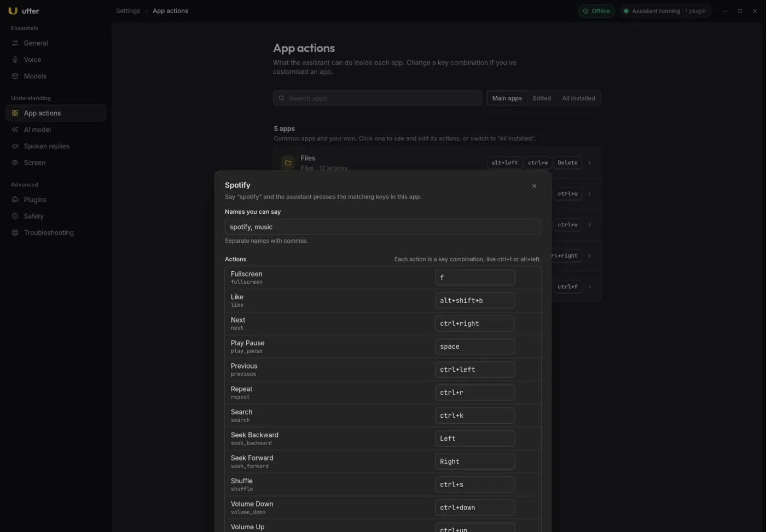Click the alt+left shortcut chip for Files

pos(504,162)
